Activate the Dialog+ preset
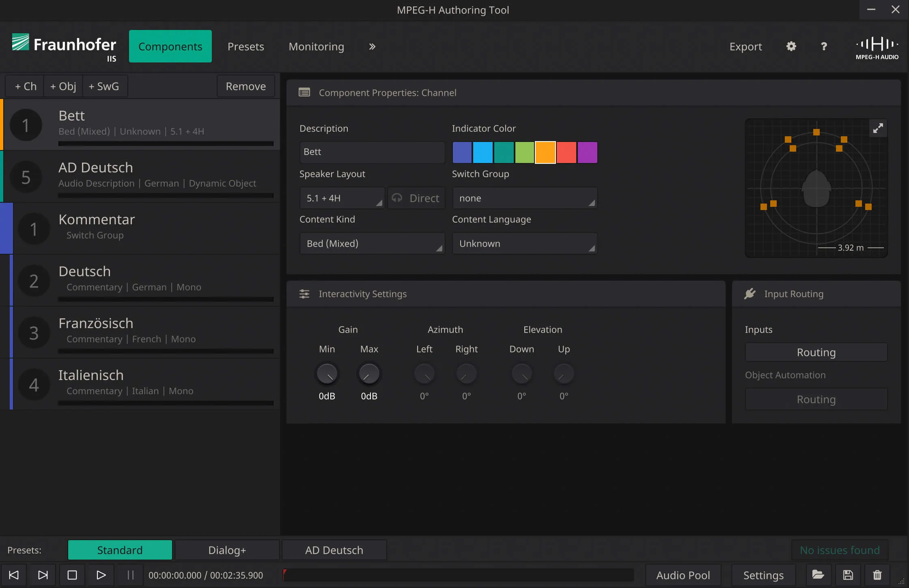This screenshot has width=909, height=588. [227, 550]
